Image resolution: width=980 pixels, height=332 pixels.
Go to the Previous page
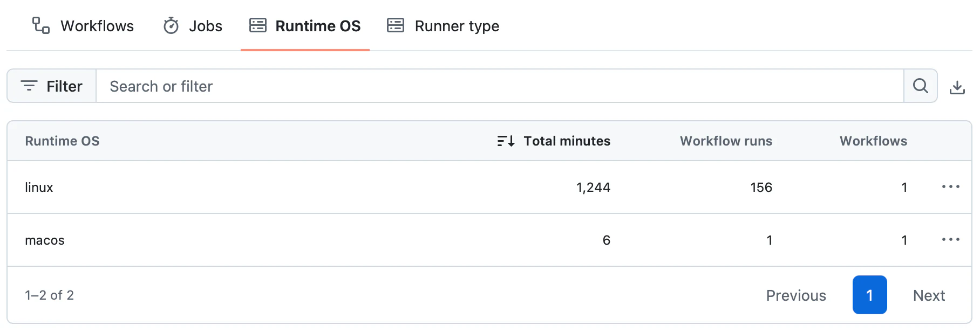[796, 295]
